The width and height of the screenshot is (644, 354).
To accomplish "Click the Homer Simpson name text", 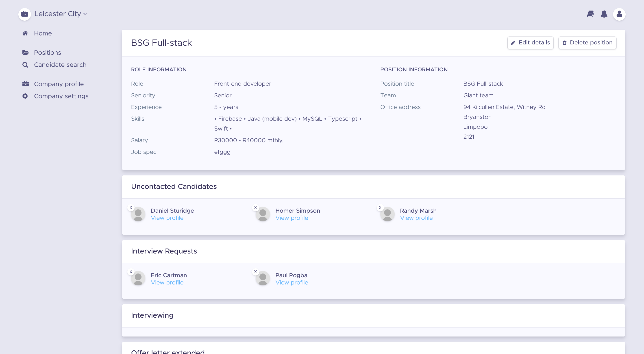I will [x=298, y=211].
